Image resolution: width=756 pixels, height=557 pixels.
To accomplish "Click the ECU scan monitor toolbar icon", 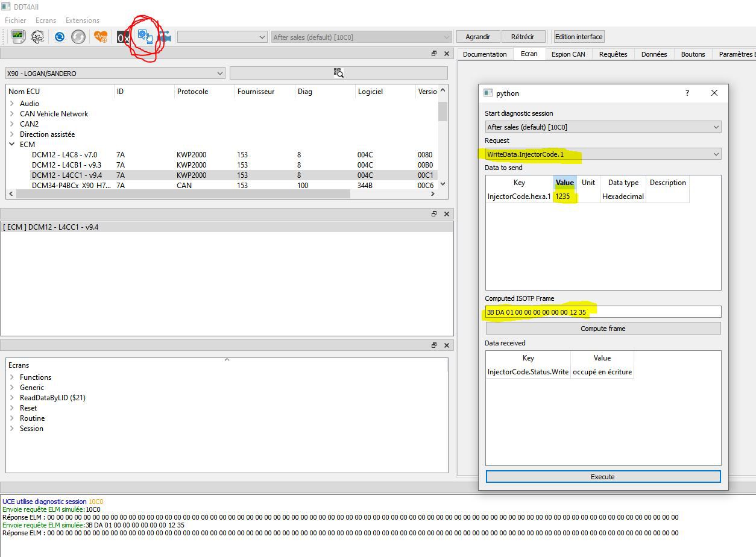I will [x=18, y=37].
